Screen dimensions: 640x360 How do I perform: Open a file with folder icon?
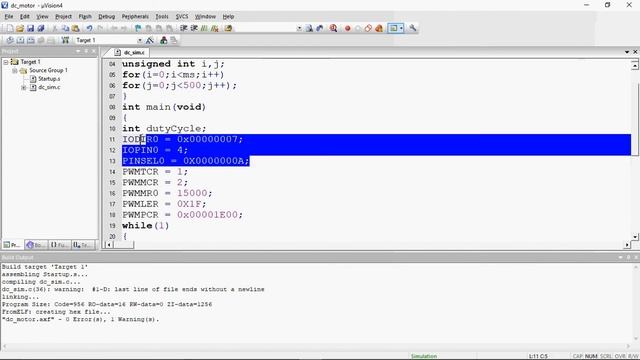20,28
